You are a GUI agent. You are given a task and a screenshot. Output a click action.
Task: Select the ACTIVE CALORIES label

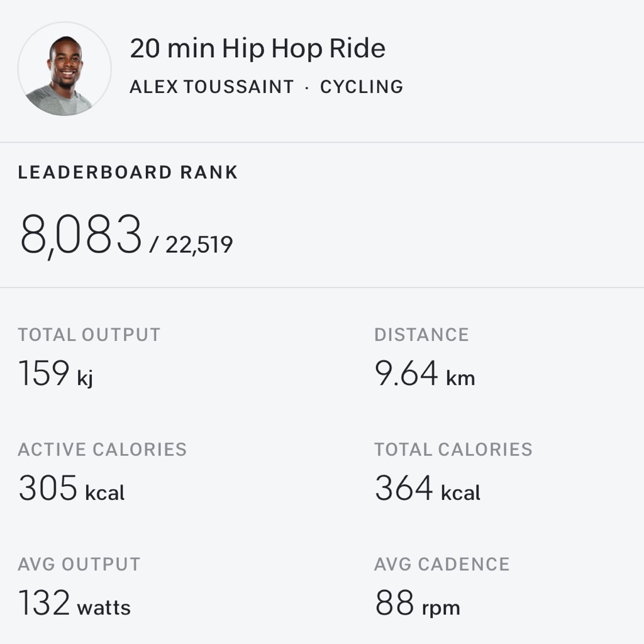coord(103,449)
